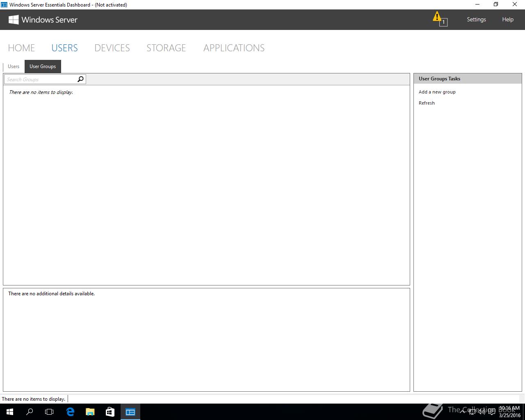Show hidden tray icons chevron
525x420 pixels.
tap(463, 412)
